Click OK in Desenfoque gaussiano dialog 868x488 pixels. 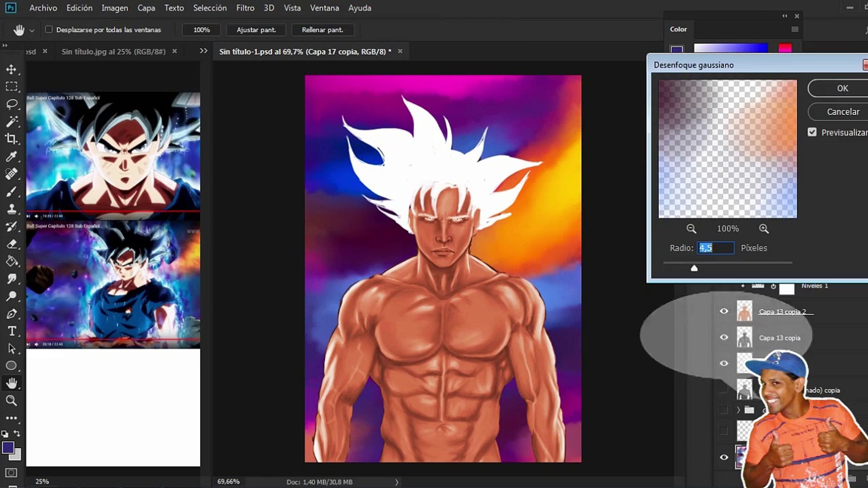click(x=842, y=88)
